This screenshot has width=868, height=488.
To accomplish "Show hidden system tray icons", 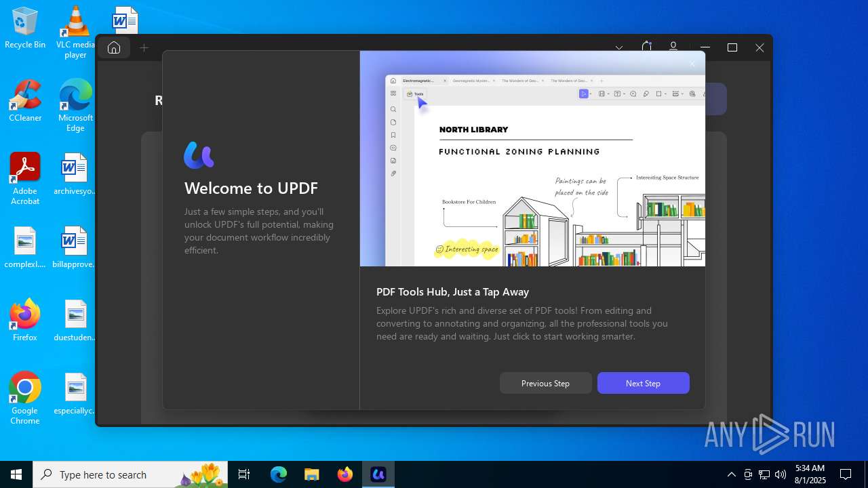I will 731,474.
